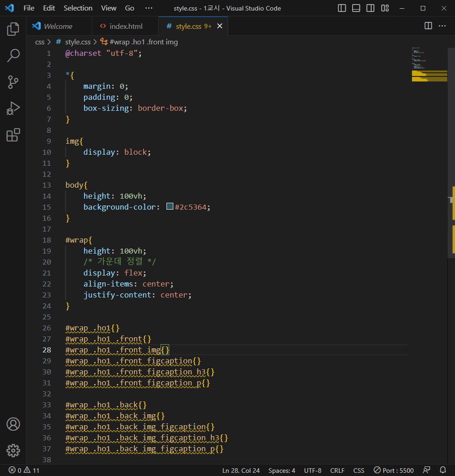The width and height of the screenshot is (455, 476).
Task: Open the Run and Debug view
Action: (13, 108)
